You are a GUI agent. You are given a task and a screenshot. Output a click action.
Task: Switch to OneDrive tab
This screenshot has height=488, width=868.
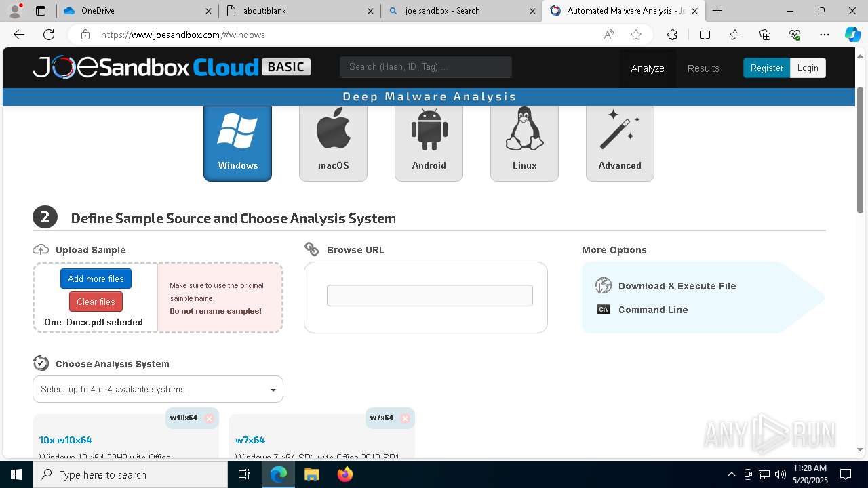(136, 11)
